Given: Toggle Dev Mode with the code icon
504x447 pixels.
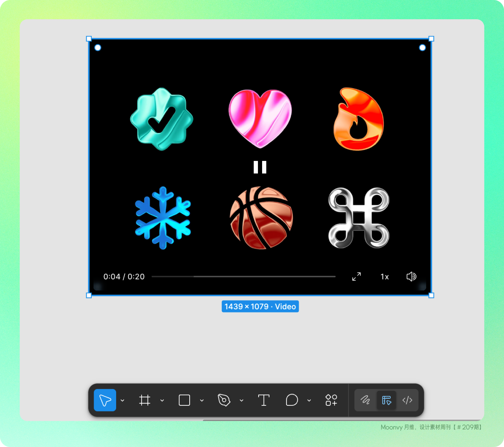Looking at the screenshot, I should tap(407, 400).
